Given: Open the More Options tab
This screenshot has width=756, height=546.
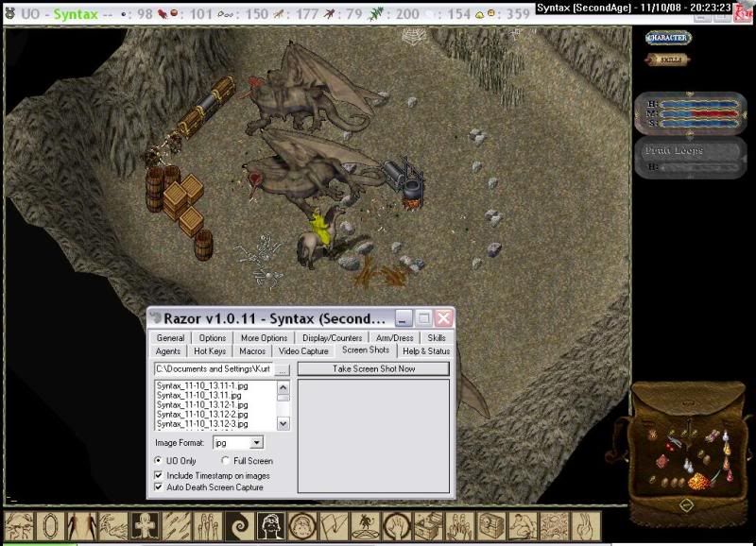Looking at the screenshot, I should click(264, 338).
